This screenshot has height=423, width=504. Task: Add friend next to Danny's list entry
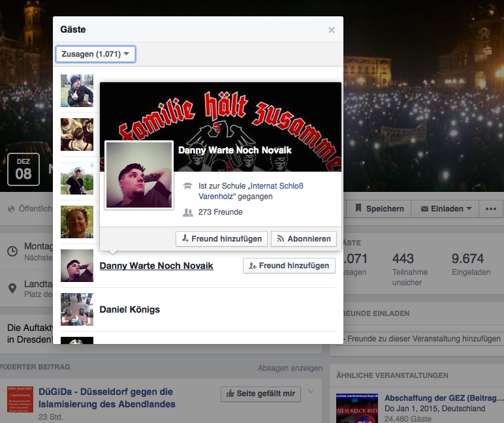point(289,266)
